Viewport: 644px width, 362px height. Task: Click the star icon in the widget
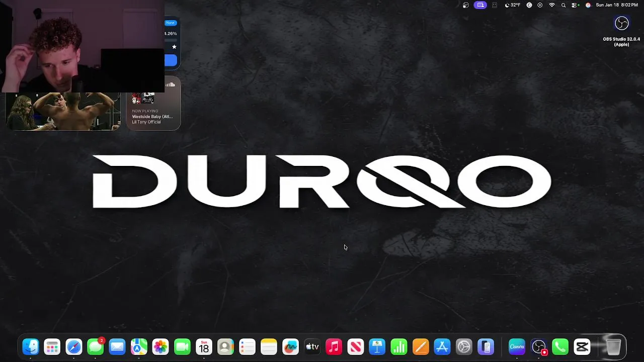click(x=174, y=47)
